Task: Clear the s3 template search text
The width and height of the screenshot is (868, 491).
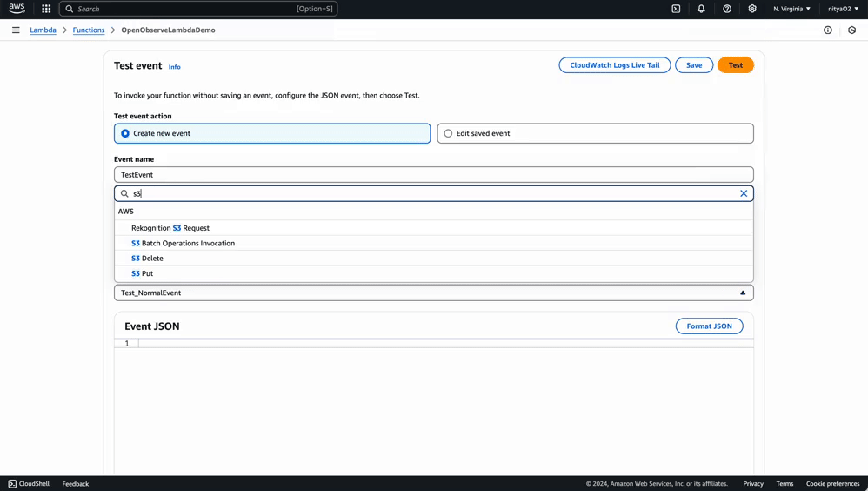Action: [x=744, y=193]
